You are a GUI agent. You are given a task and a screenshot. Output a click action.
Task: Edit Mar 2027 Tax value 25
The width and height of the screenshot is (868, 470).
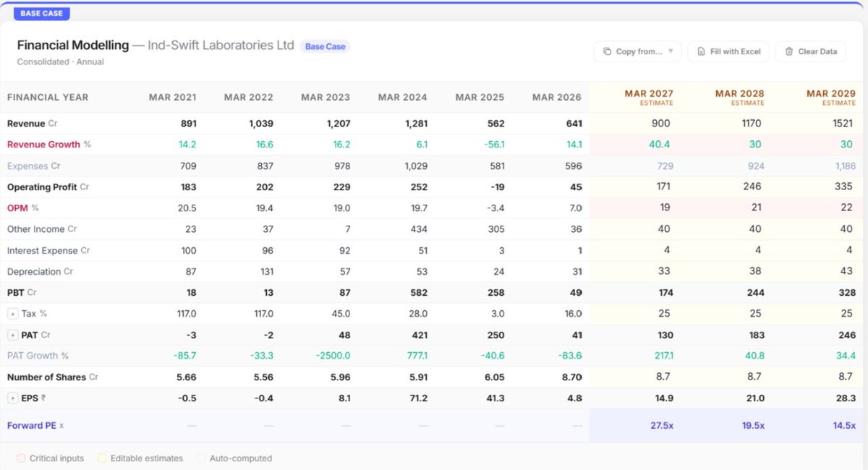coord(665,314)
